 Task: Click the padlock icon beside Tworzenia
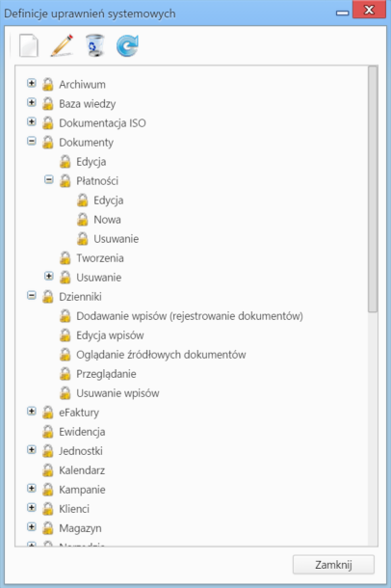(x=65, y=258)
